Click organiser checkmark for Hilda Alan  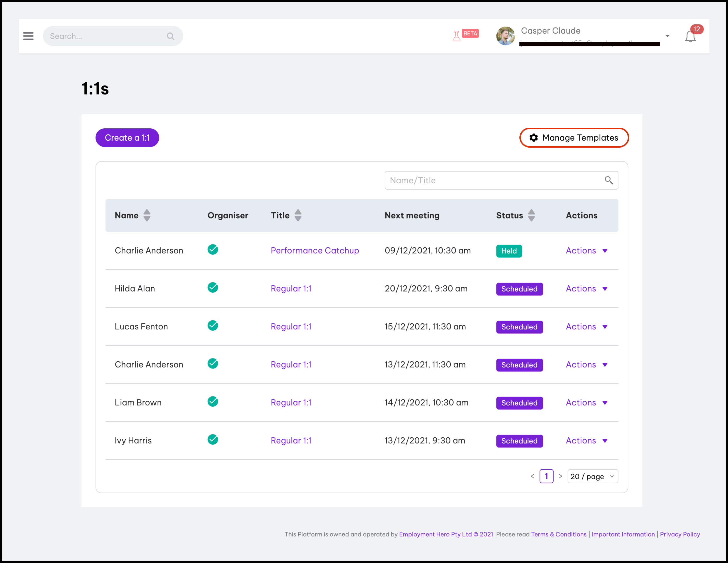click(x=213, y=288)
